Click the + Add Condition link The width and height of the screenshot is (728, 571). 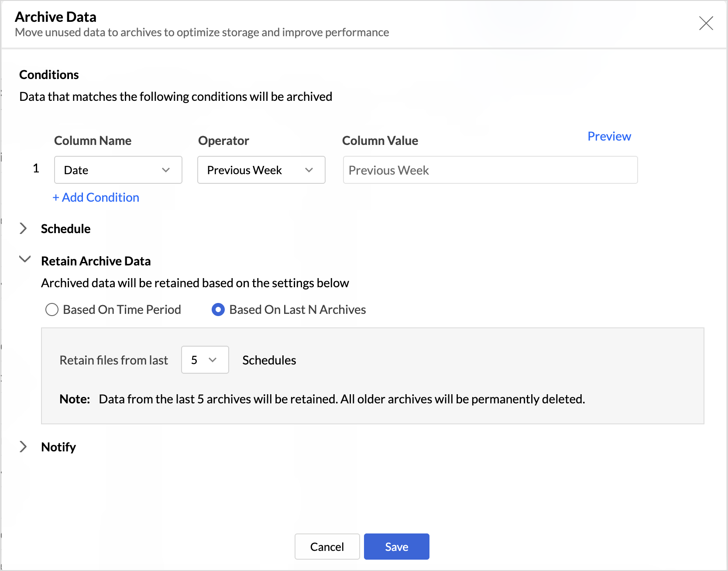[x=96, y=197]
